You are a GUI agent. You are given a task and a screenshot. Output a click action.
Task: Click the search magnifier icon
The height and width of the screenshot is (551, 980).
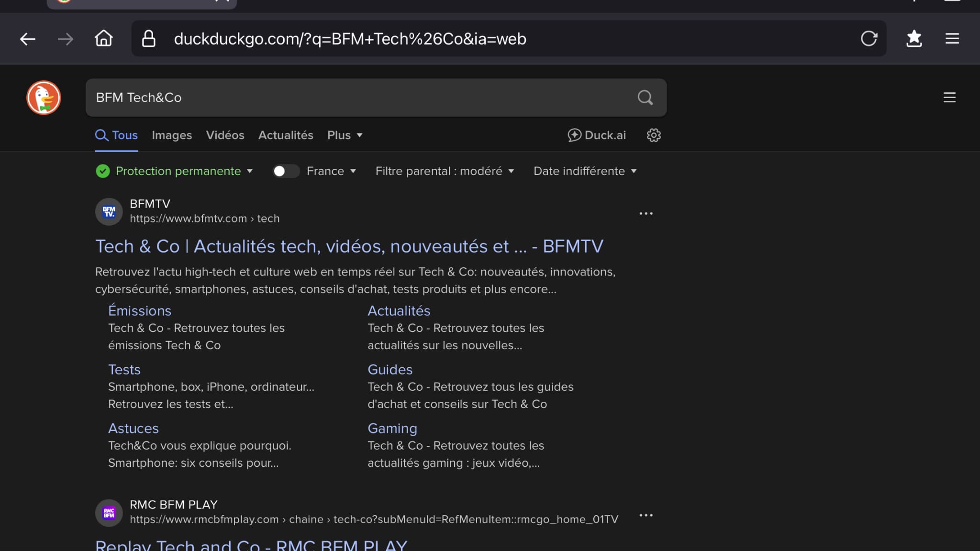pos(645,98)
